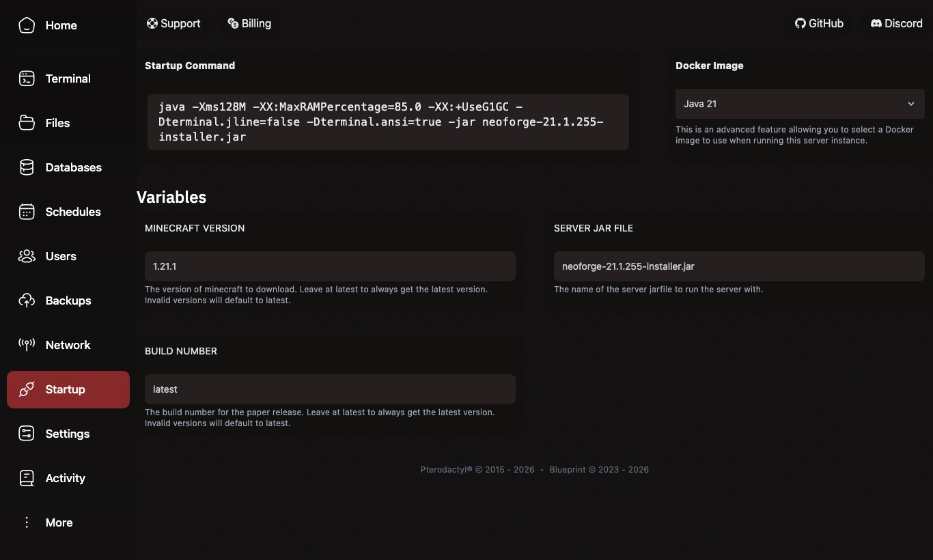Click the minecraft version download description text
The height and width of the screenshot is (560, 933).
pyautogui.click(x=316, y=294)
